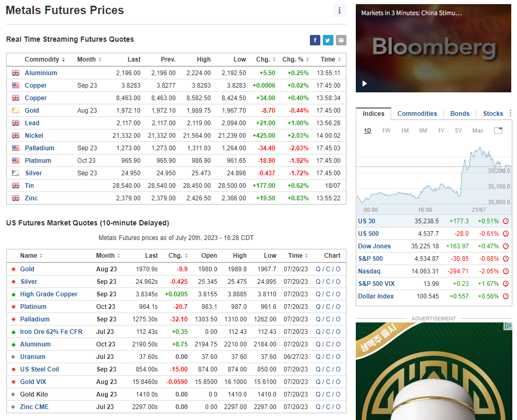Viewport: 517px width, 420px height.
Task: Click grey arrow beside Uranium
Action: 14,357
